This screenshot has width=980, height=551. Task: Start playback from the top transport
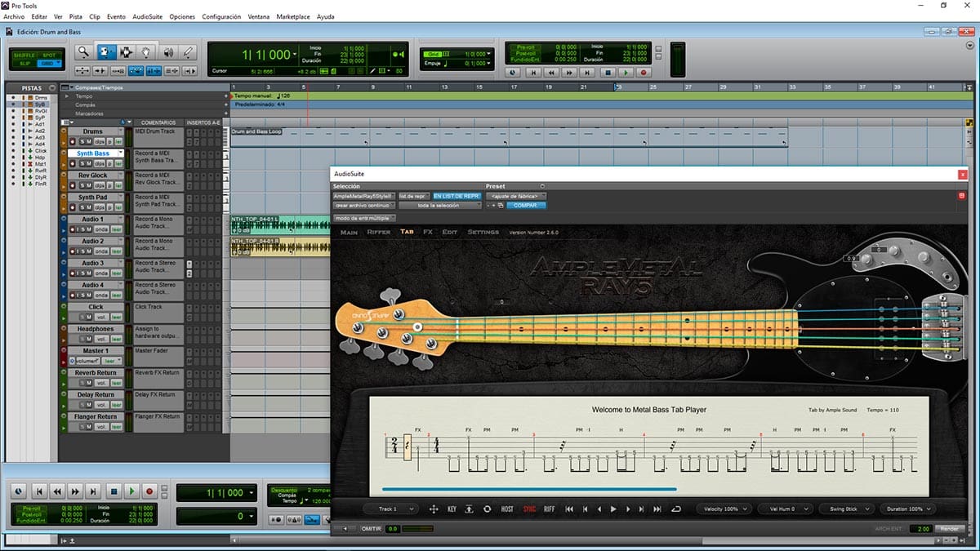pos(625,72)
